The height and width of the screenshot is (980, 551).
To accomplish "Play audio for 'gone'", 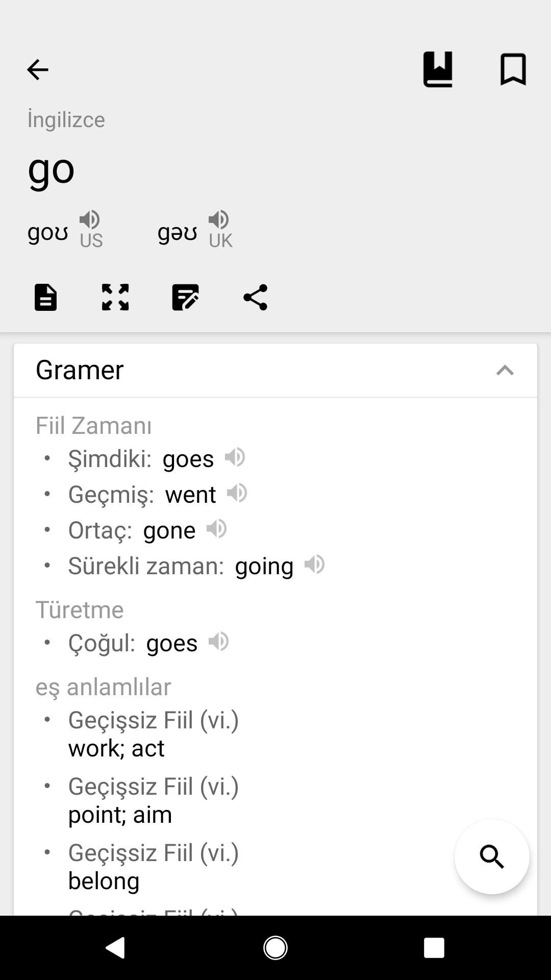I will coord(216,529).
